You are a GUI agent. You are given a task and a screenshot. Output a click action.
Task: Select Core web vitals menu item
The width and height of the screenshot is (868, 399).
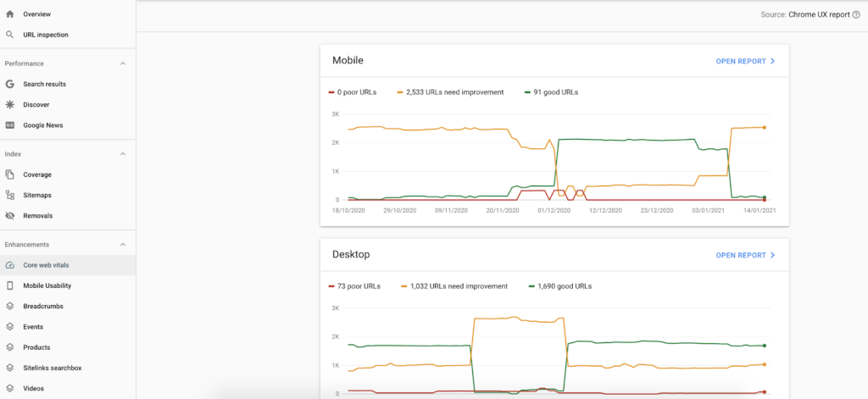tap(68, 265)
